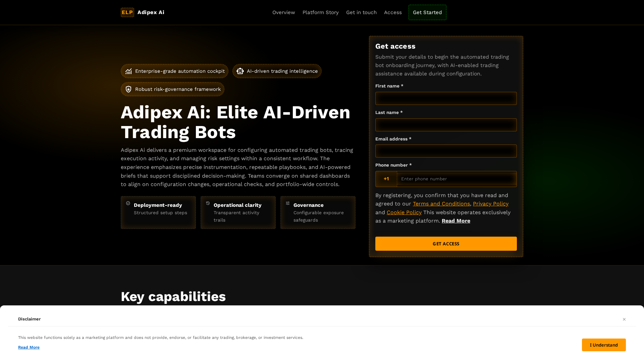Screen dimensions: 644x362
Task: Open Platform Story from the navbar
Action: pyautogui.click(x=320, y=12)
